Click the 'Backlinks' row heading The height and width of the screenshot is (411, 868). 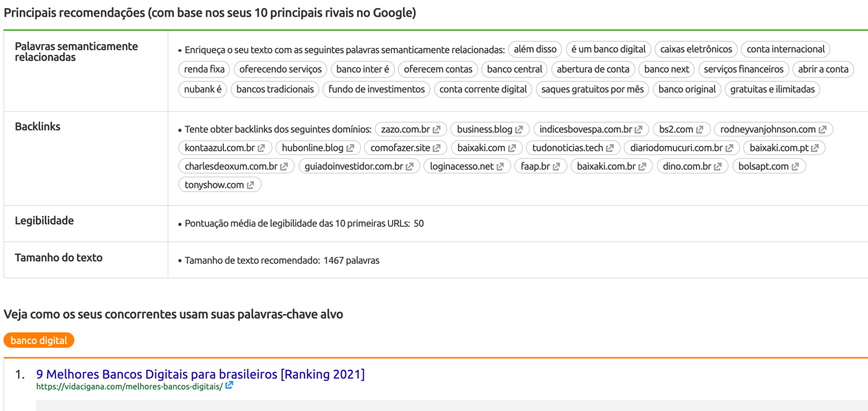pos(37,126)
